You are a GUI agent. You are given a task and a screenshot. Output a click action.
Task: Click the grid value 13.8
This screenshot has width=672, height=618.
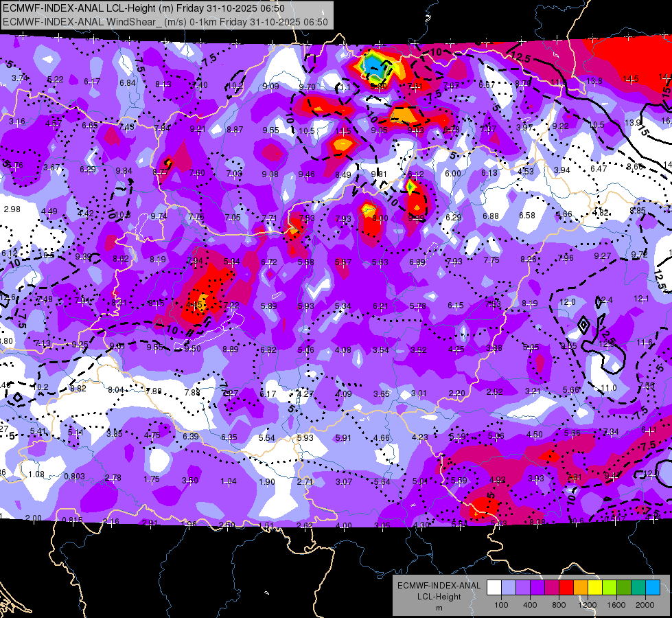tap(594, 80)
